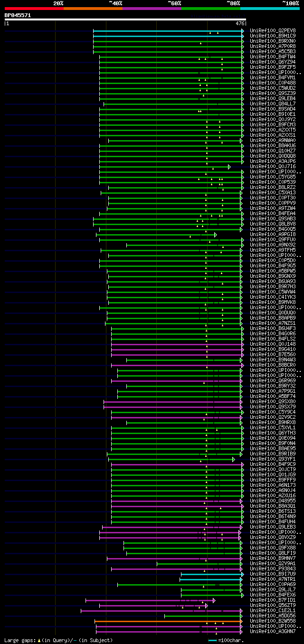Select the UniRef100_B8APB9 label
Viewport: 304px width, 644px height.
click(x=273, y=318)
